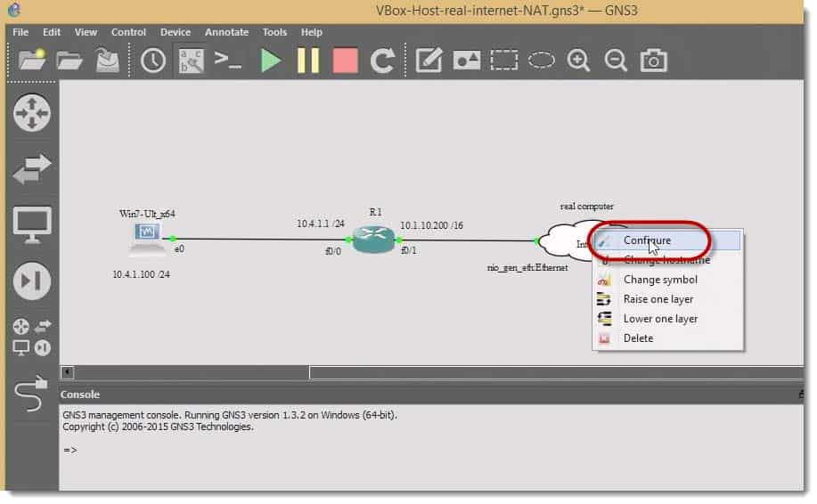Reload all devices icon

(383, 61)
